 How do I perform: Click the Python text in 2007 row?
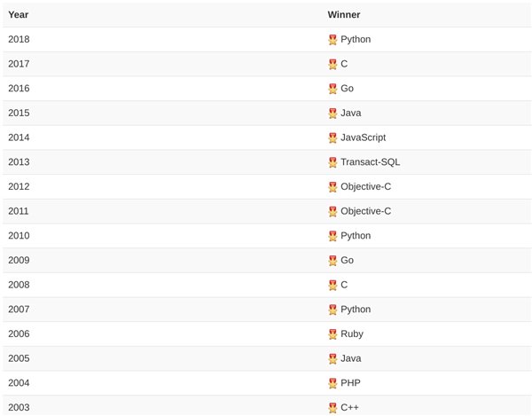pyautogui.click(x=356, y=310)
